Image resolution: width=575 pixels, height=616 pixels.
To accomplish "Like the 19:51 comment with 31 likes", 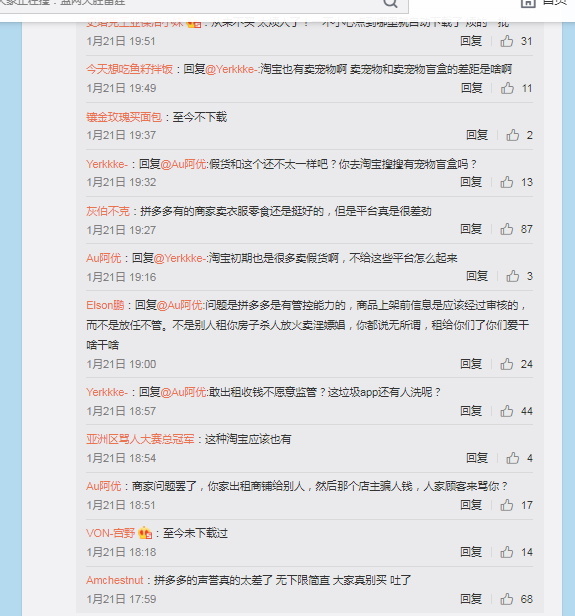I will pyautogui.click(x=506, y=41).
